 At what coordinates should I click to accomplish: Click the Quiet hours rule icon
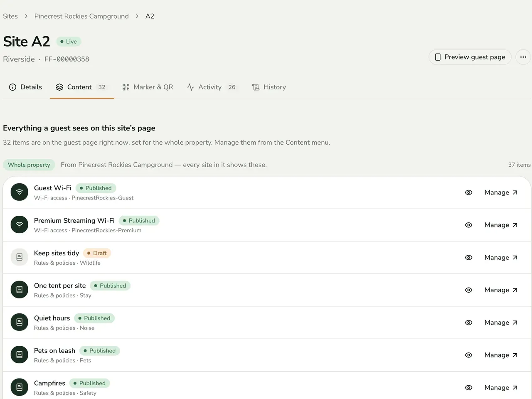point(20,323)
